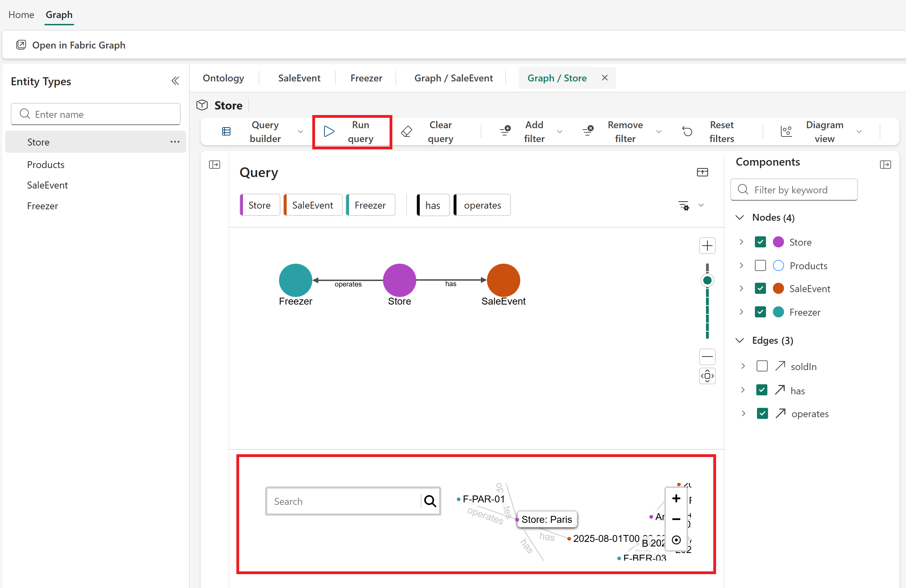Select Products in Entity Types list
Image resolution: width=906 pixels, height=588 pixels.
(x=46, y=165)
